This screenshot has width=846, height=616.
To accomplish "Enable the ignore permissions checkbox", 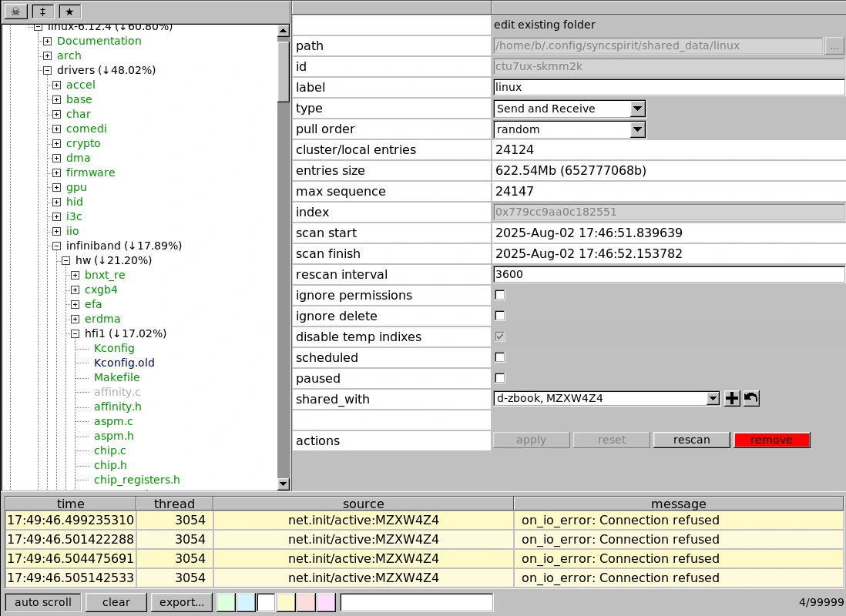I will tap(500, 295).
